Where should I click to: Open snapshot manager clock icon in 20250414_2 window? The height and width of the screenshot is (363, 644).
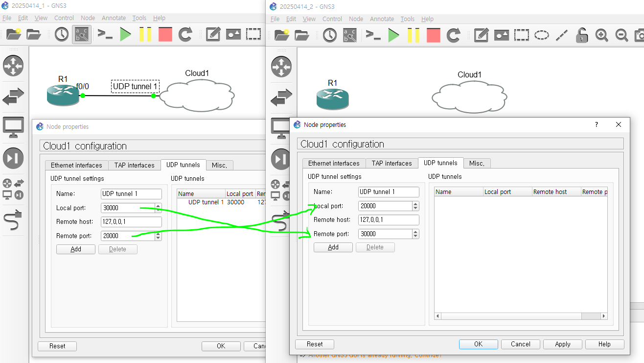pos(330,35)
